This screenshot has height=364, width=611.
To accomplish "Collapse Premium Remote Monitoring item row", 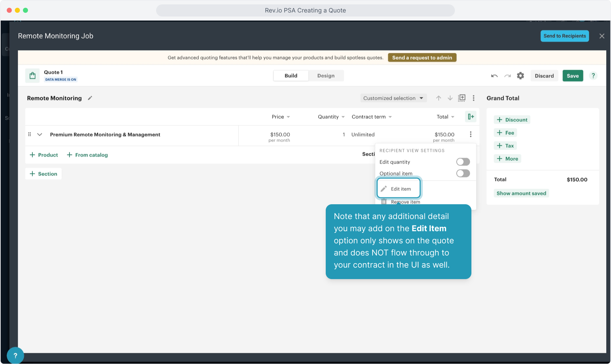I will click(x=39, y=134).
